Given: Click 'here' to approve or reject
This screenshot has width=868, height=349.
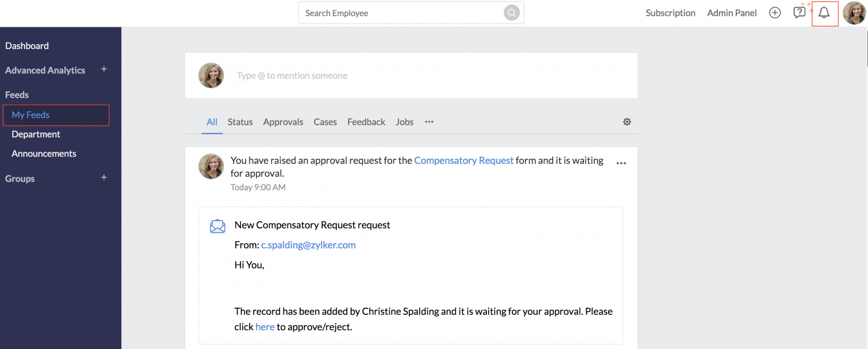Looking at the screenshot, I should (x=265, y=327).
